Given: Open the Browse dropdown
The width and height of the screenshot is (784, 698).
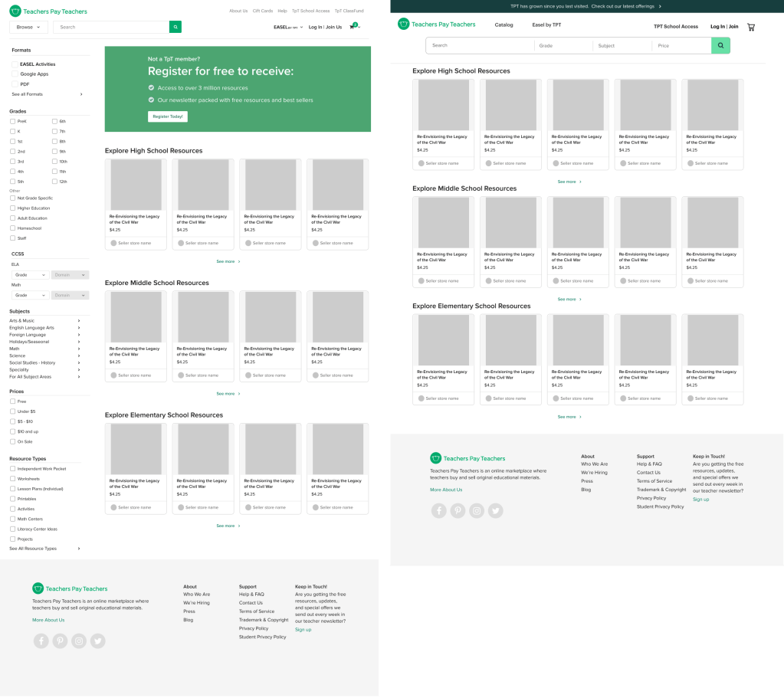Looking at the screenshot, I should point(28,27).
